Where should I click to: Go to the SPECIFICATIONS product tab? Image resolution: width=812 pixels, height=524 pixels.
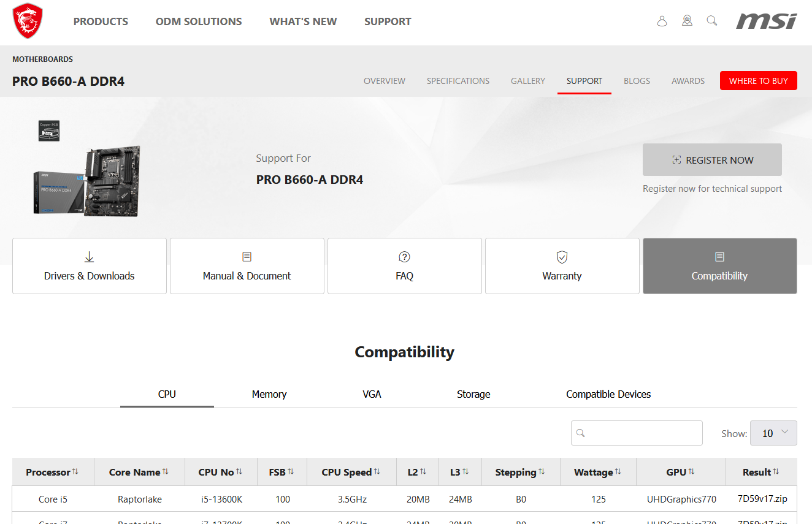click(458, 81)
